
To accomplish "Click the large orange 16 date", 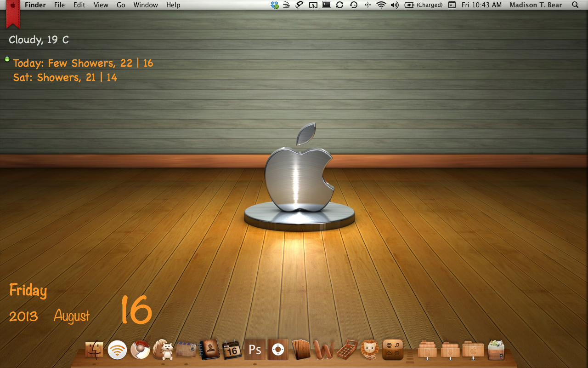I will (136, 310).
